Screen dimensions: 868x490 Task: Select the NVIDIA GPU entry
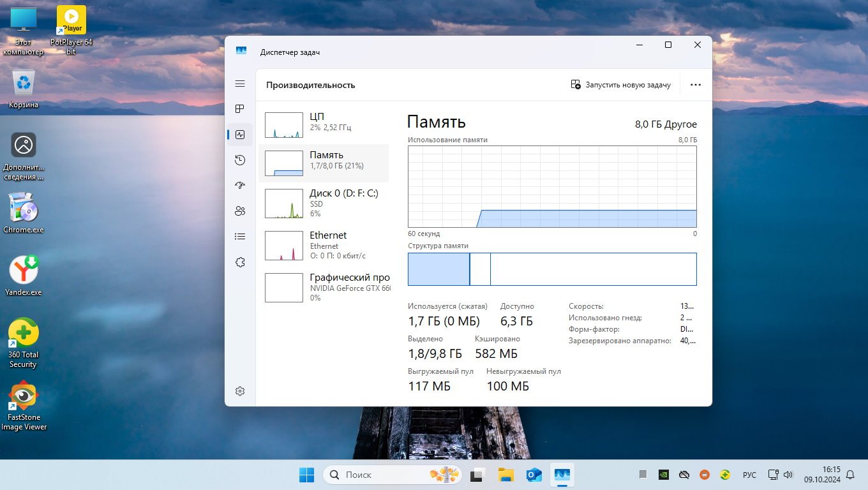coord(324,287)
